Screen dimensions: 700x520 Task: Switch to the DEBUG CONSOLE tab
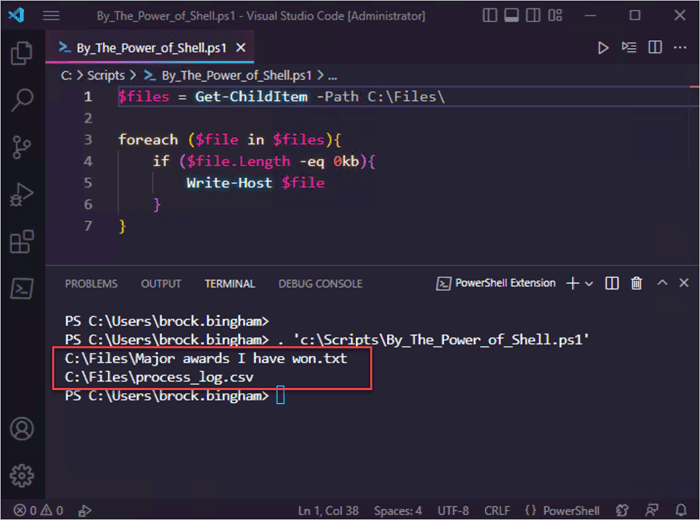point(321,283)
